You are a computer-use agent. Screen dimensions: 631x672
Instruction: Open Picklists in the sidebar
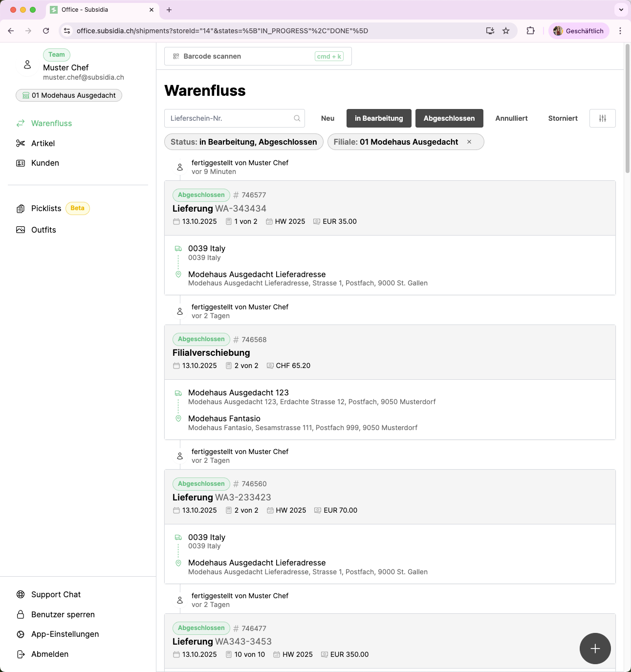coord(46,208)
